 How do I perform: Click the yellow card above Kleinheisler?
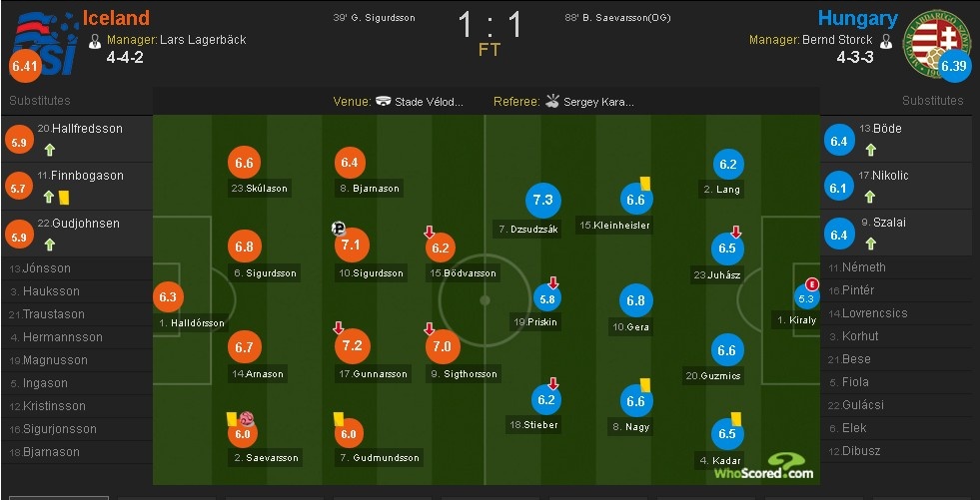645,184
